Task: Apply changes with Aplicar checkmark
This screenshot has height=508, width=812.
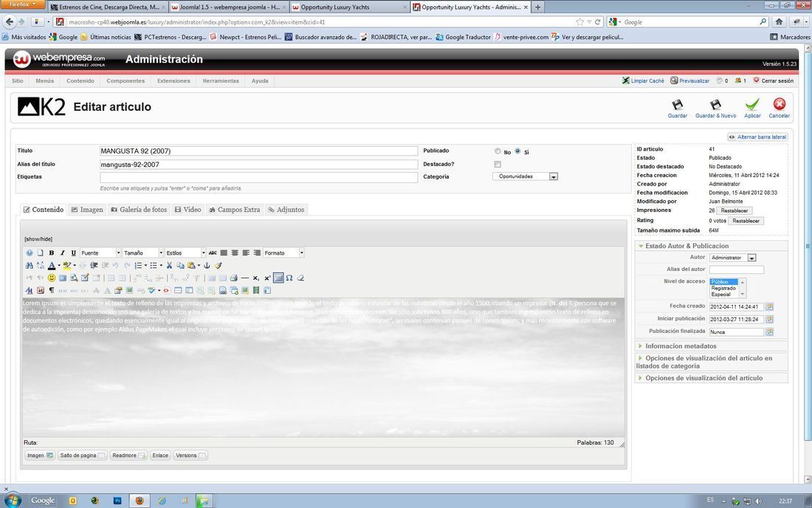Action: click(x=752, y=109)
